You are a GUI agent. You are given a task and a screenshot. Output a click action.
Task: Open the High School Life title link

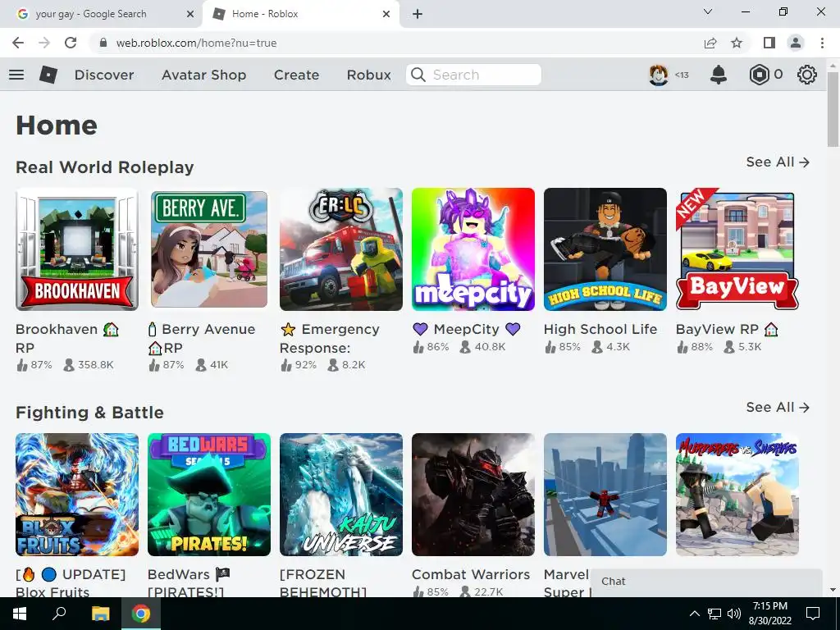600,329
